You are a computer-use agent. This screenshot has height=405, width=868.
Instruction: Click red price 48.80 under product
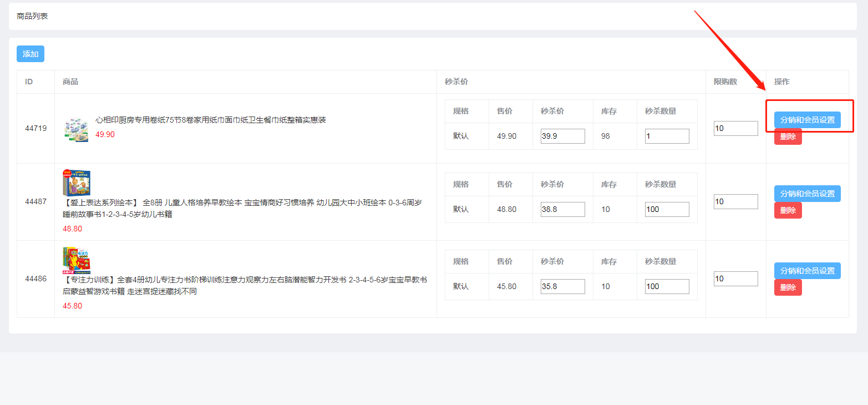coord(72,229)
